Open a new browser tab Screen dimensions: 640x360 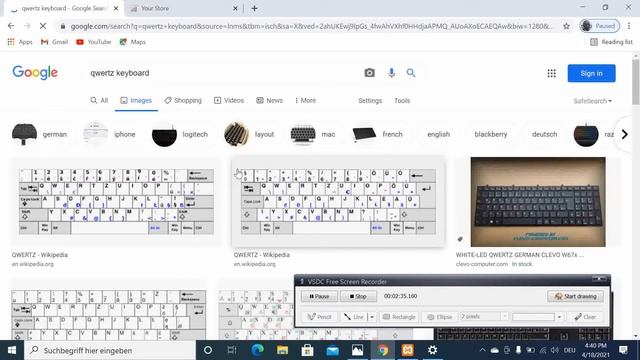coord(254,8)
